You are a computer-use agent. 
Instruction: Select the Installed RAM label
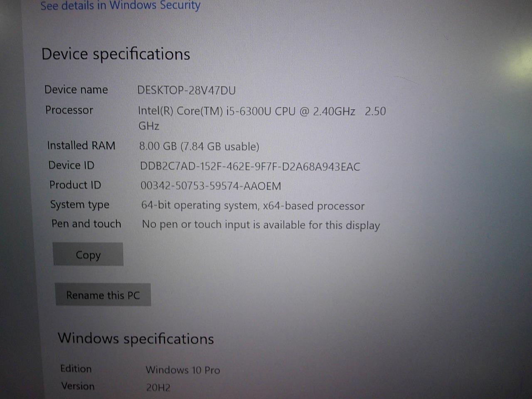pos(81,145)
